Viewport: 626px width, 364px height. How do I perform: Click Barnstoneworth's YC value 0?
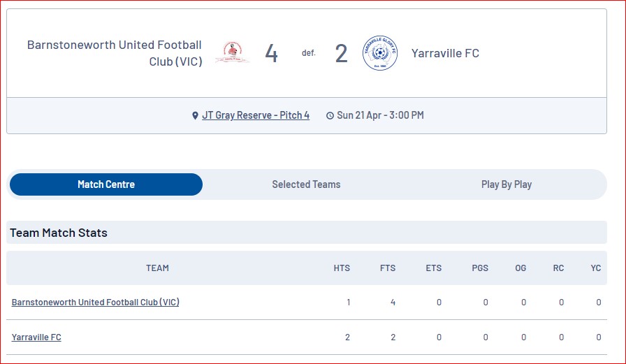pyautogui.click(x=599, y=302)
